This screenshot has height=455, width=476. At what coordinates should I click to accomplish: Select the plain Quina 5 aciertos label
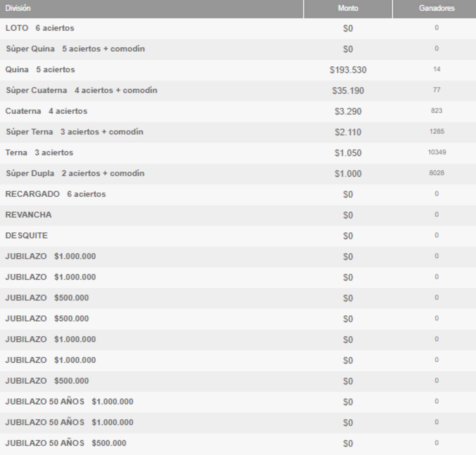[x=40, y=69]
